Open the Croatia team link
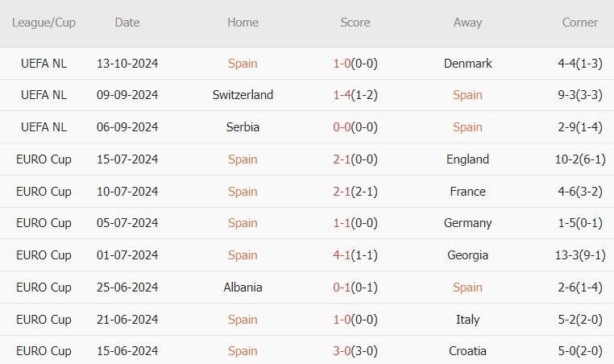 [467, 351]
